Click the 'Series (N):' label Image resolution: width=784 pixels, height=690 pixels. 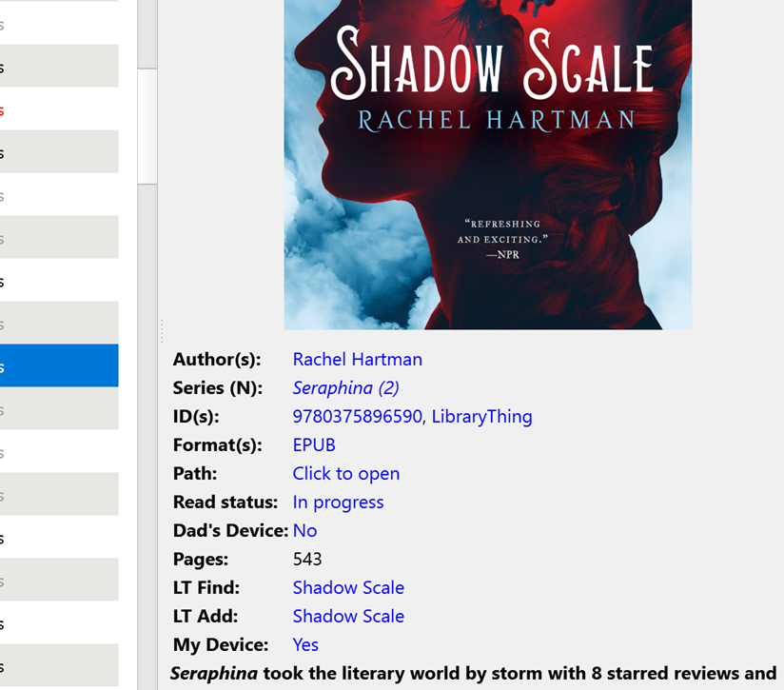click(x=218, y=388)
